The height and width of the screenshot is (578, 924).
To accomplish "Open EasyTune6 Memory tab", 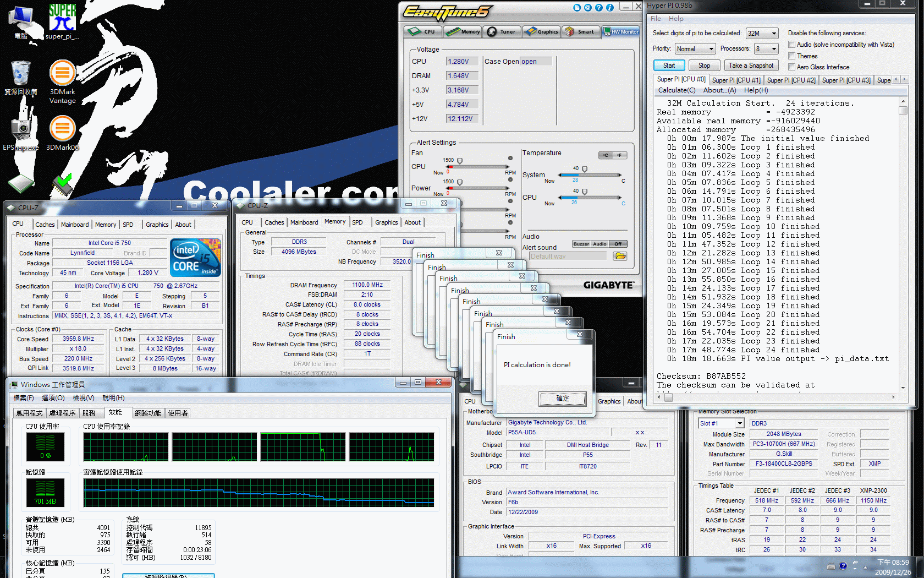I will 463,31.
